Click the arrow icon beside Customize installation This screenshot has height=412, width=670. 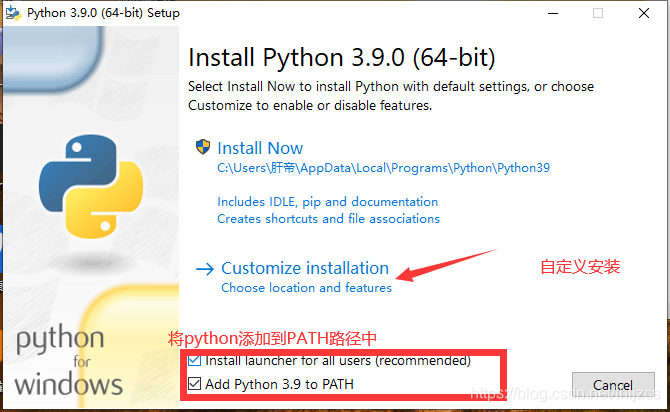coord(205,269)
